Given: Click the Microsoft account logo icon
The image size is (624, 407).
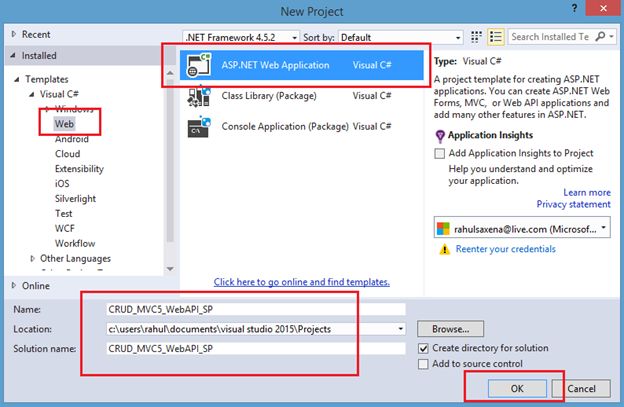Looking at the screenshot, I should pos(443,229).
